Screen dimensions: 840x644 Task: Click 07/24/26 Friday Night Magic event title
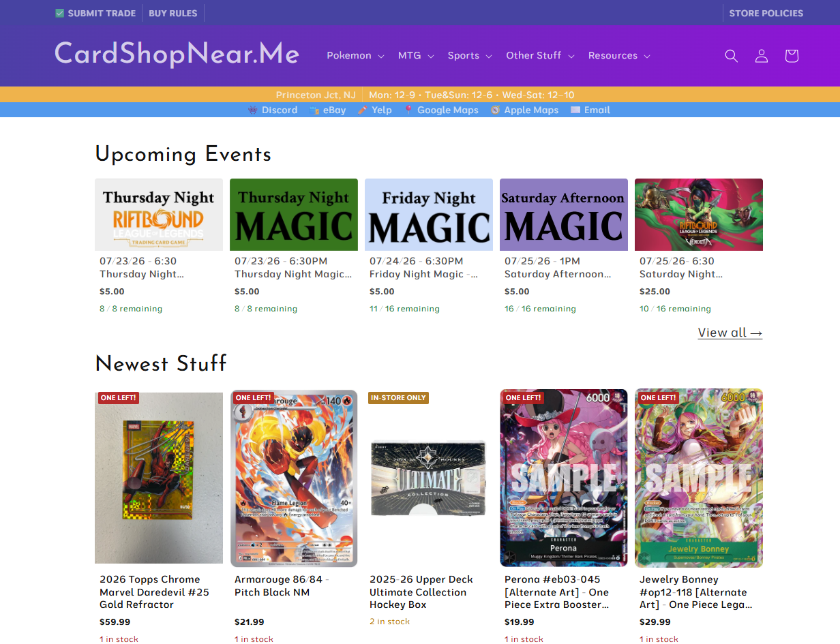click(x=424, y=267)
